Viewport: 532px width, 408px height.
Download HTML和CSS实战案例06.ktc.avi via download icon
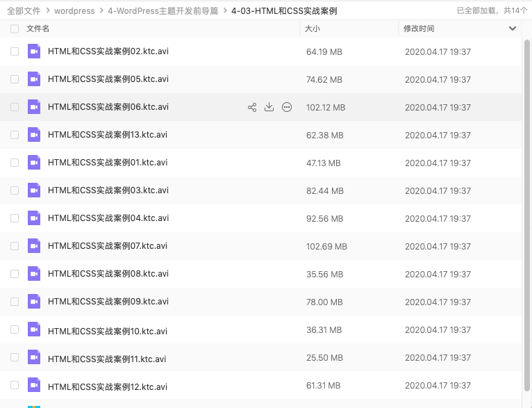pyautogui.click(x=269, y=107)
